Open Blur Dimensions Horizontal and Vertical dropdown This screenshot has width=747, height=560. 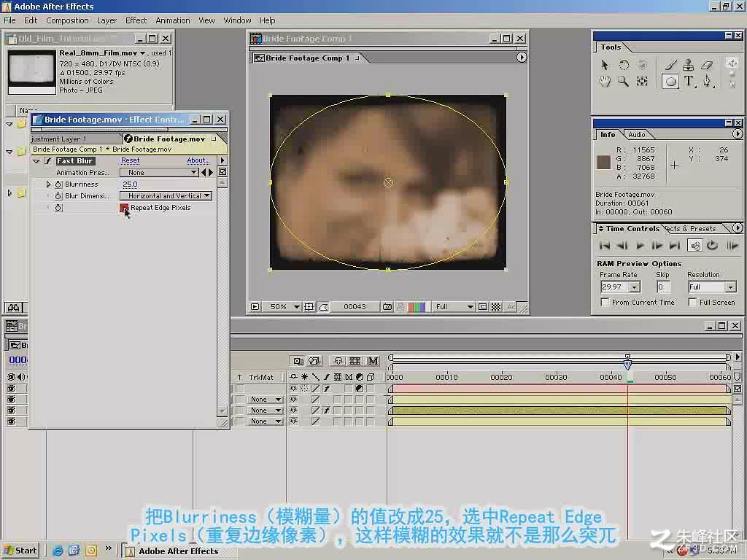pos(166,195)
